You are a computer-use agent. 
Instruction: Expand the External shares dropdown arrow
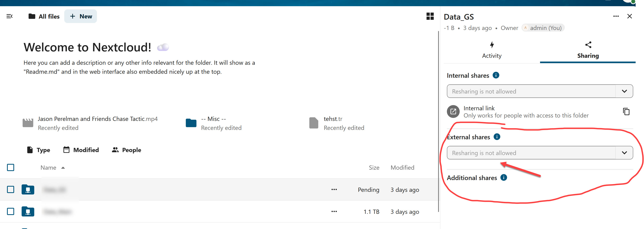coord(624,153)
